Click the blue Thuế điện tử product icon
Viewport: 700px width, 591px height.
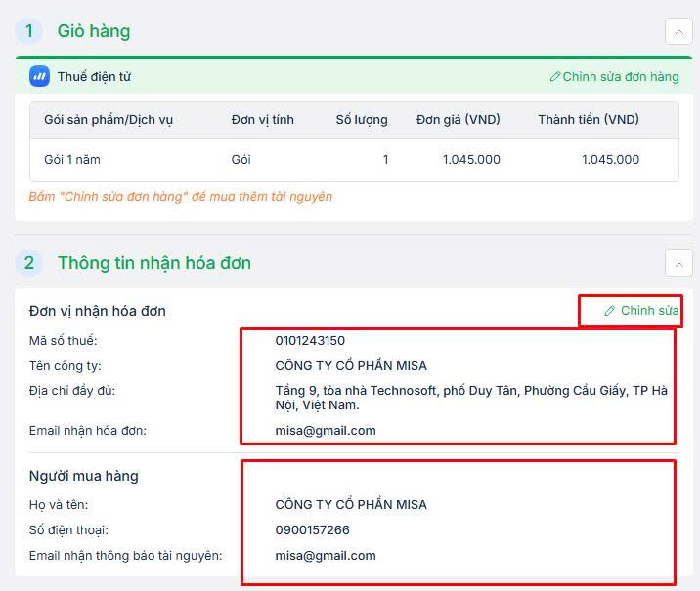coord(39,76)
